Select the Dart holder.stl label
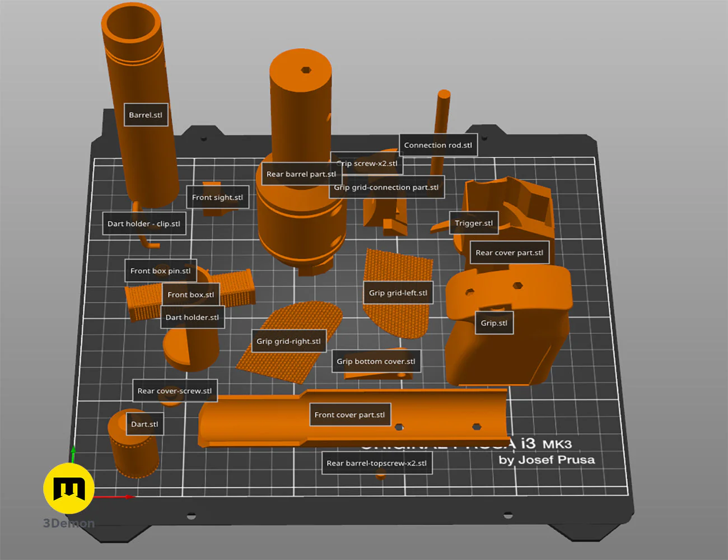 192,318
